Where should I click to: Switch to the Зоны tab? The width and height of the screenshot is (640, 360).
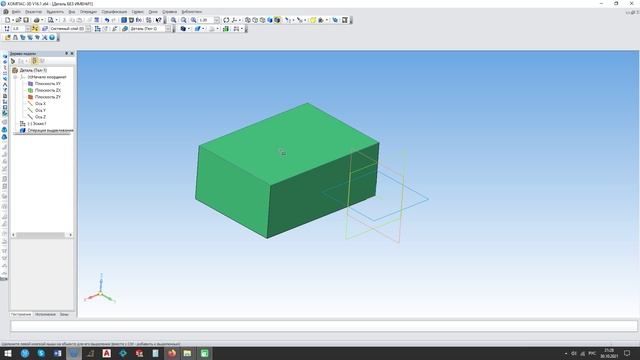[x=64, y=315]
